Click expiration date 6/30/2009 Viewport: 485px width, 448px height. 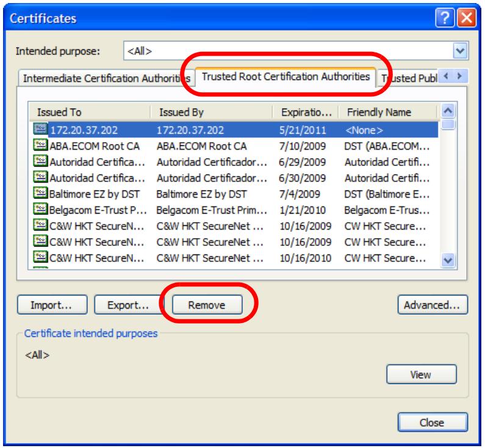tap(302, 178)
